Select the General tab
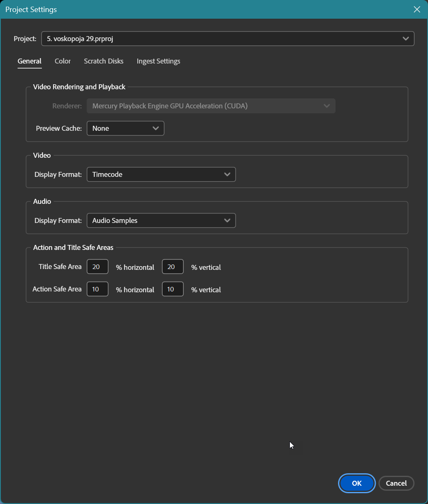 [29, 61]
